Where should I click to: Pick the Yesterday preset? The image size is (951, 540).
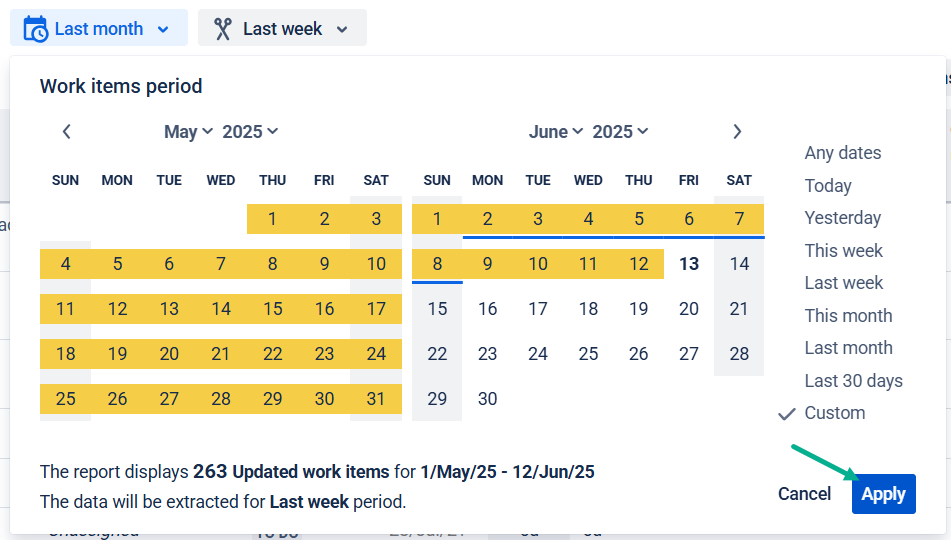click(x=842, y=218)
